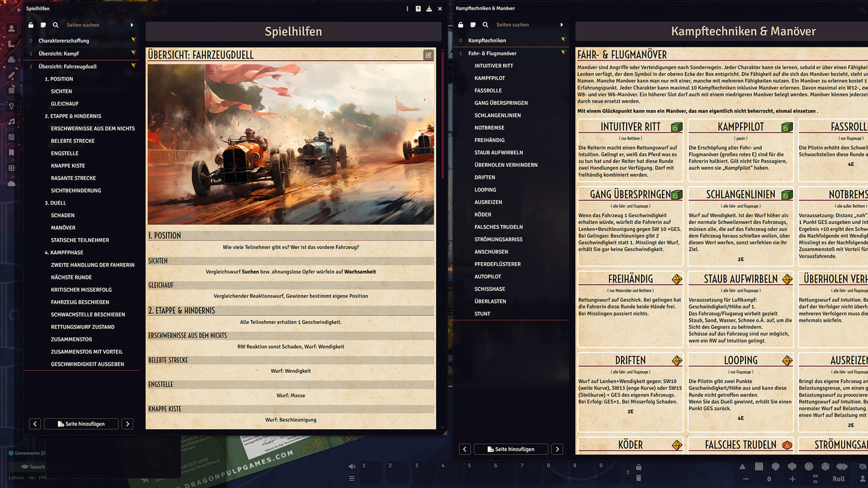Select the lightbulb lighting tool
Image resolution: width=868 pixels, height=488 pixels.
11,106
